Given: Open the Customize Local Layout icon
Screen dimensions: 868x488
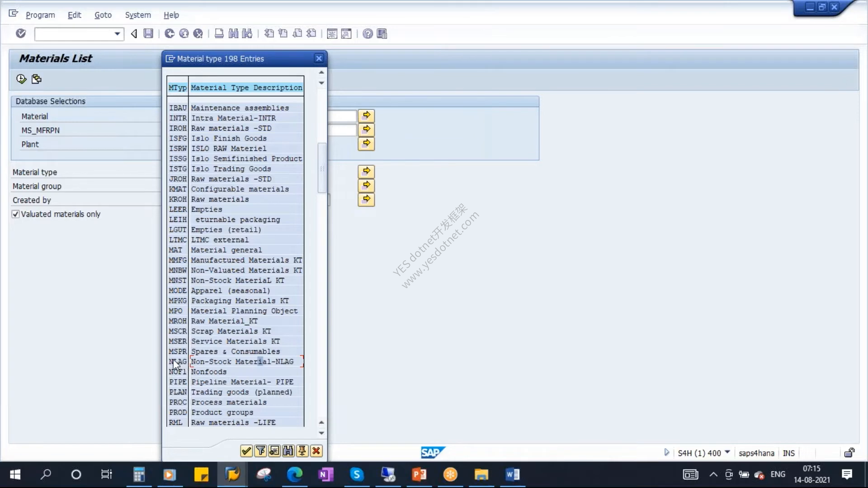Looking at the screenshot, I should pos(382,33).
